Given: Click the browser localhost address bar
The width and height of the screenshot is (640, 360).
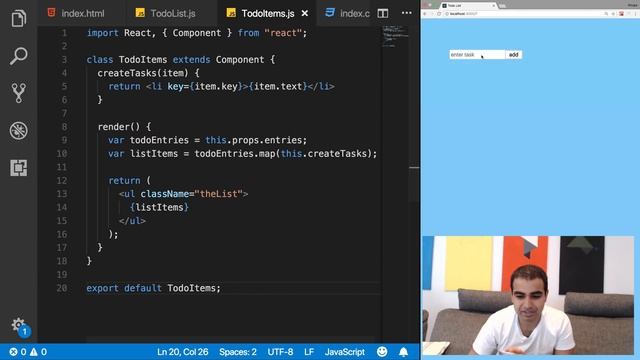Looking at the screenshot, I should 522,13.
